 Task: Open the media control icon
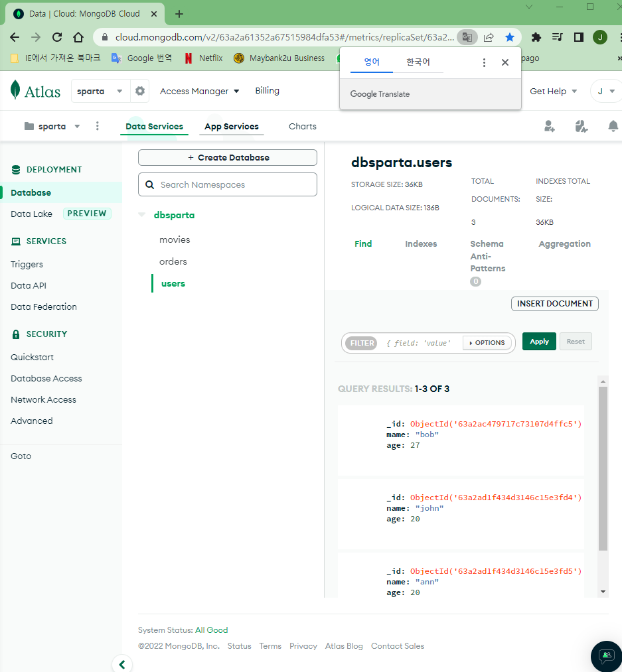pos(557,37)
